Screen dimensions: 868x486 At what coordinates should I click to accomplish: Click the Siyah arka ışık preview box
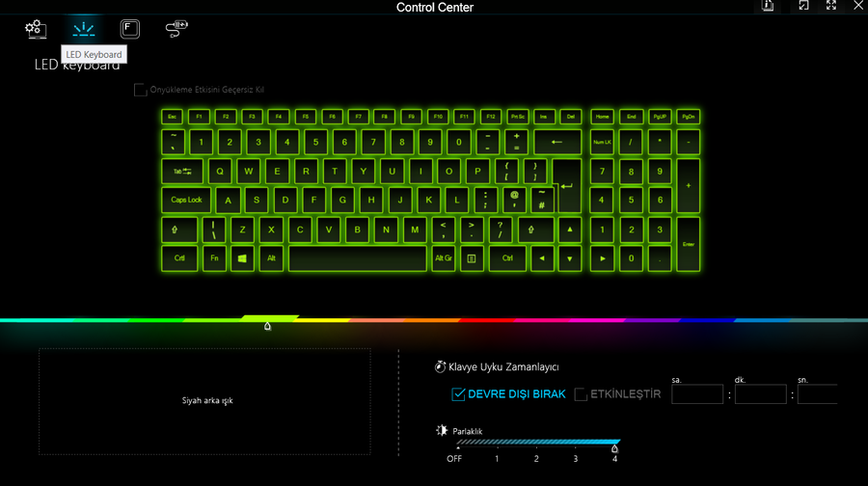click(204, 401)
